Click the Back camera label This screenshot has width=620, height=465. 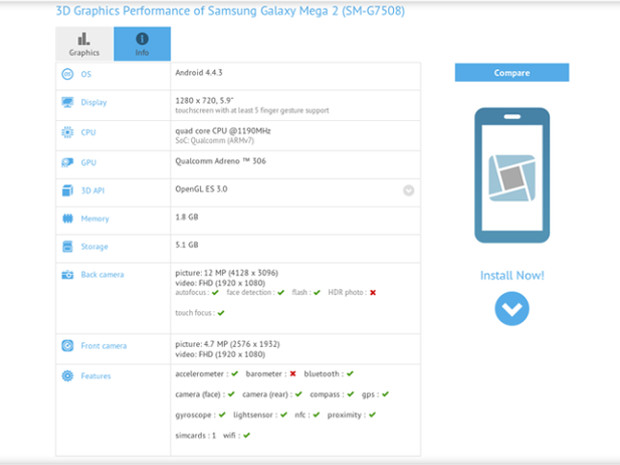[x=102, y=274]
